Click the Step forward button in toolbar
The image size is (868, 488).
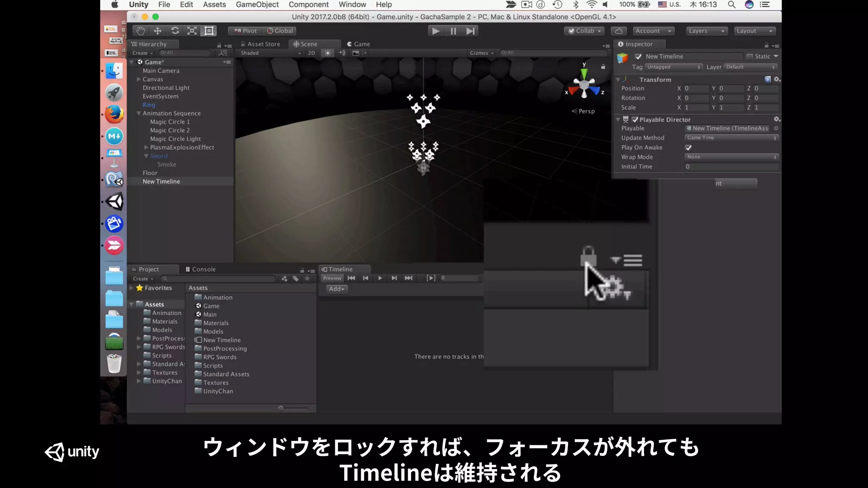470,31
